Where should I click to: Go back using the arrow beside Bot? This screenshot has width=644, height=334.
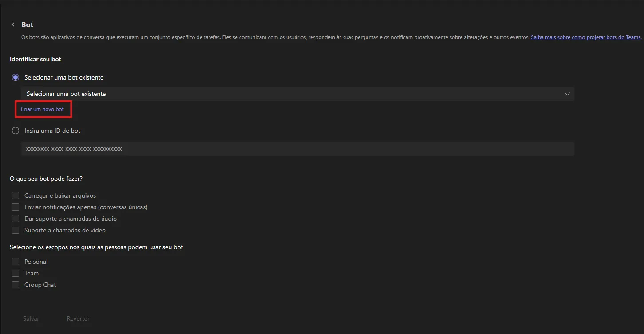click(x=13, y=25)
